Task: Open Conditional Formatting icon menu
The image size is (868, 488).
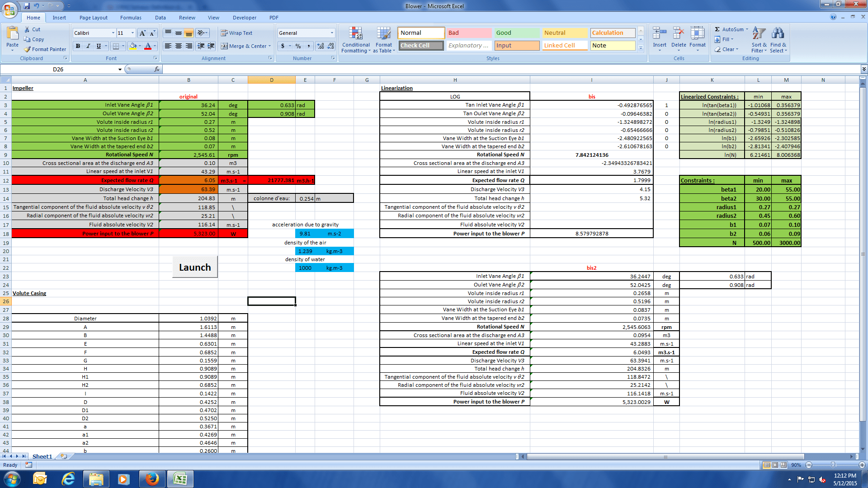Action: 356,34
